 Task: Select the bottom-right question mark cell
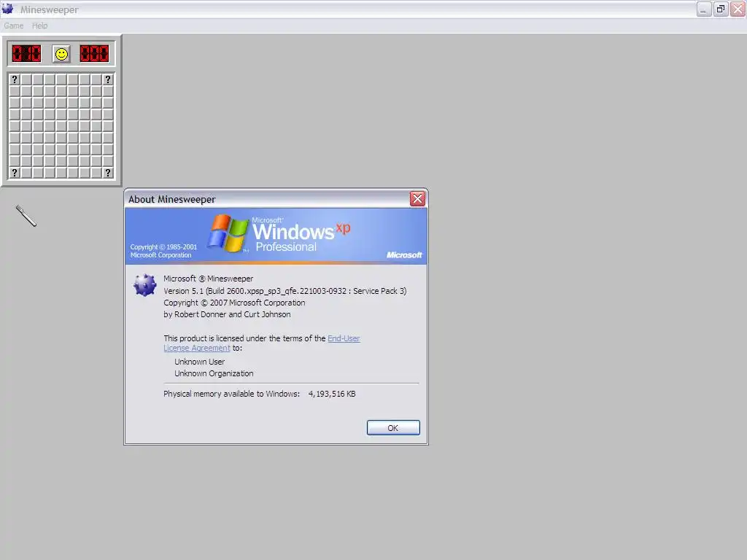(x=108, y=172)
